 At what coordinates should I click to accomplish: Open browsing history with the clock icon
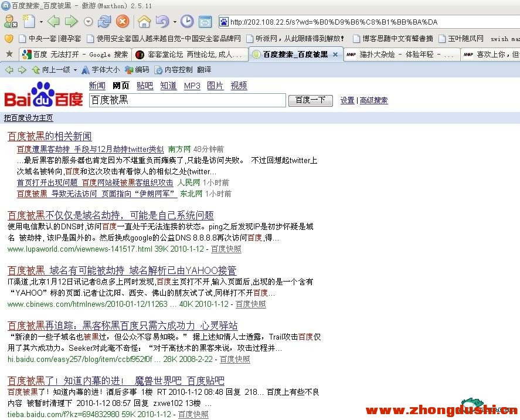tap(187, 22)
